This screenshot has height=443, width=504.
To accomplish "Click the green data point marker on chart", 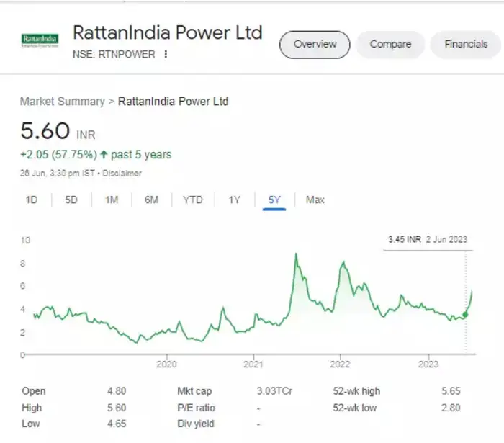I will (465, 314).
